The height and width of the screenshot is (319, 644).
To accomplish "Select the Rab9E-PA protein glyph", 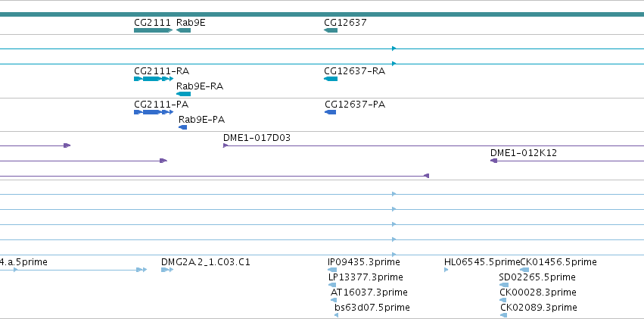I will point(183,127).
